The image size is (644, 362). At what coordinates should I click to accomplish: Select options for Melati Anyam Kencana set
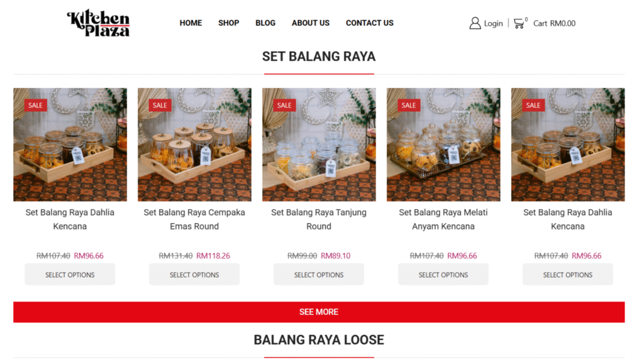coord(443,275)
